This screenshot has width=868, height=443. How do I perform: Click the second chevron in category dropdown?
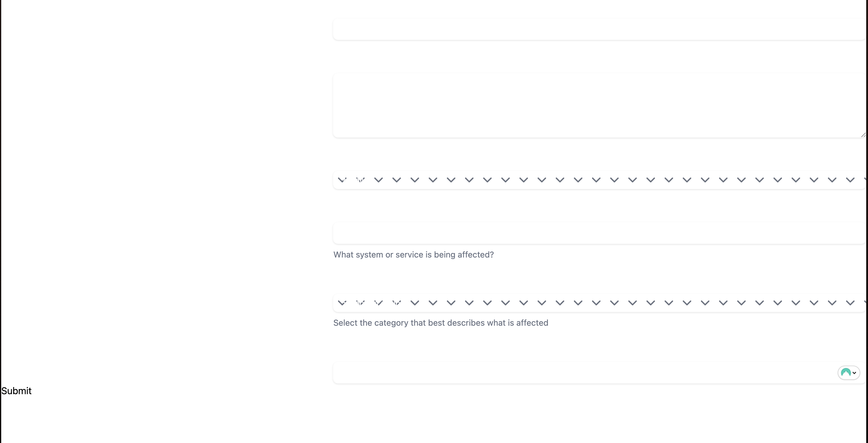[x=360, y=303]
